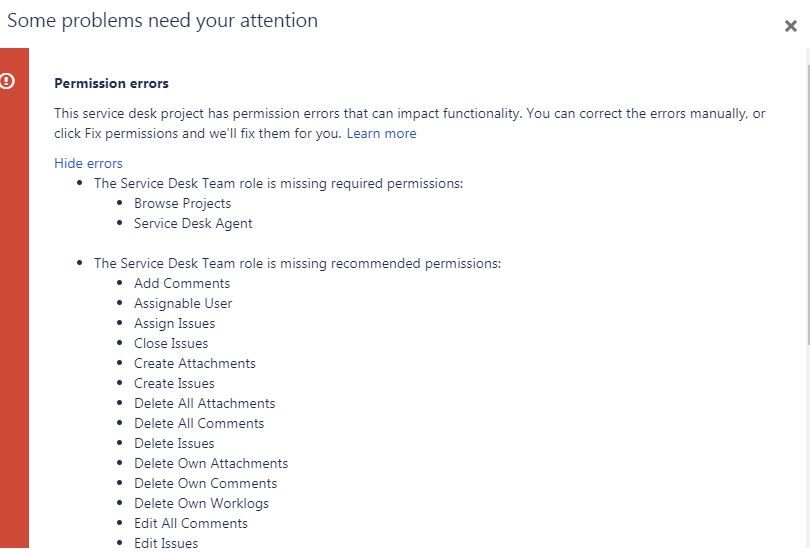Close the problems dialog with X icon
810x553 pixels.
tap(790, 26)
